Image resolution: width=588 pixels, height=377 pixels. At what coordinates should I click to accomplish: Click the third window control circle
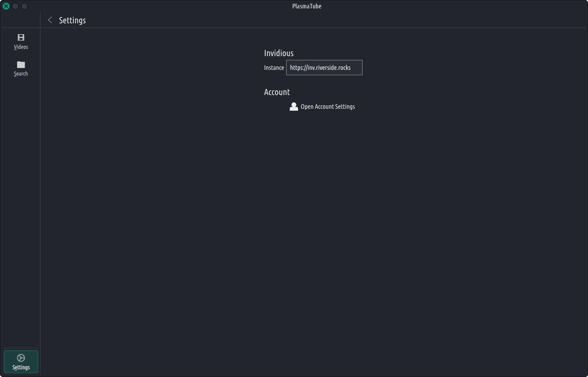pyautogui.click(x=24, y=6)
